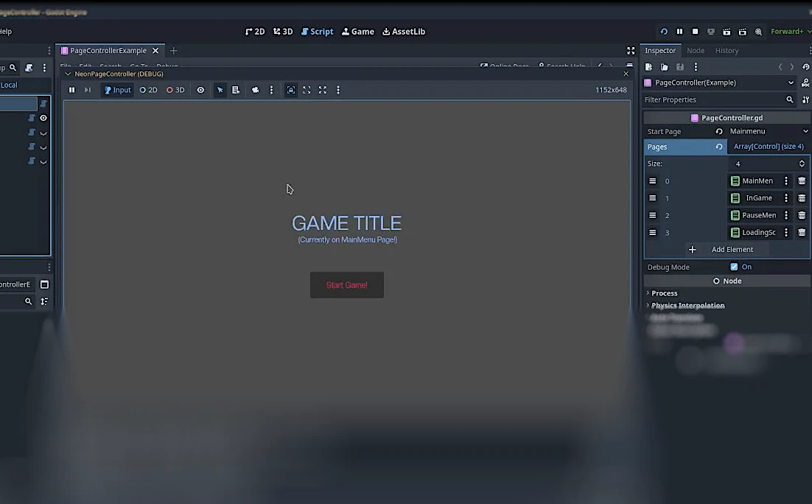Image resolution: width=812 pixels, height=504 pixels.
Task: Pause the embedded game with the pause icon
Action: [x=71, y=90]
